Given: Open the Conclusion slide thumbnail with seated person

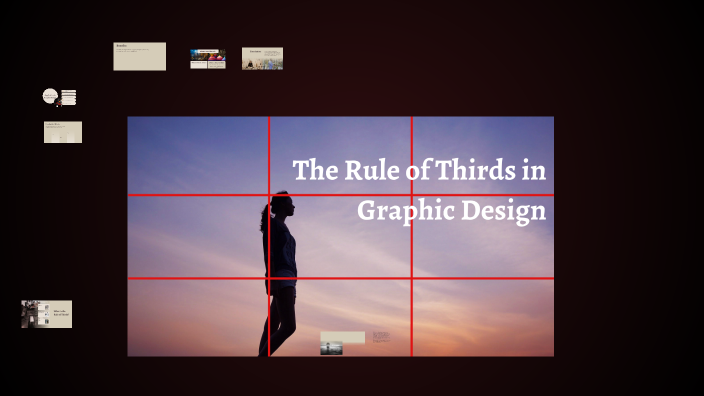Looking at the screenshot, I should [262, 58].
